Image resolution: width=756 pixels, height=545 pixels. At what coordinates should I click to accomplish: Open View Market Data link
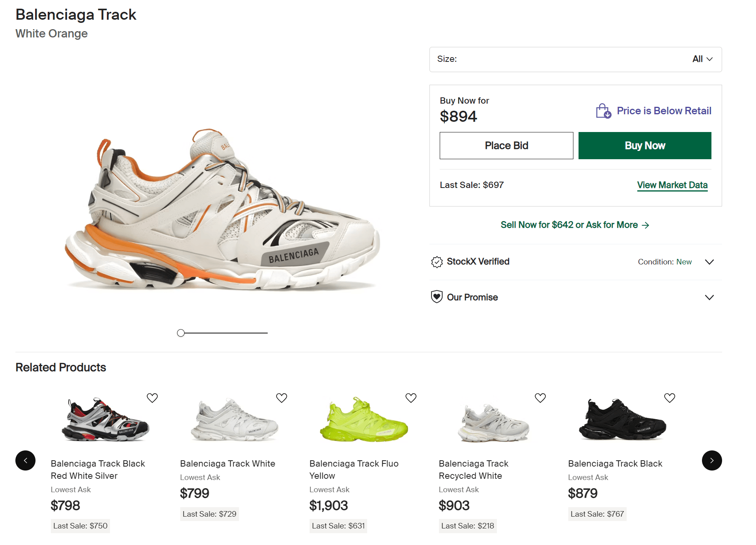click(x=672, y=185)
